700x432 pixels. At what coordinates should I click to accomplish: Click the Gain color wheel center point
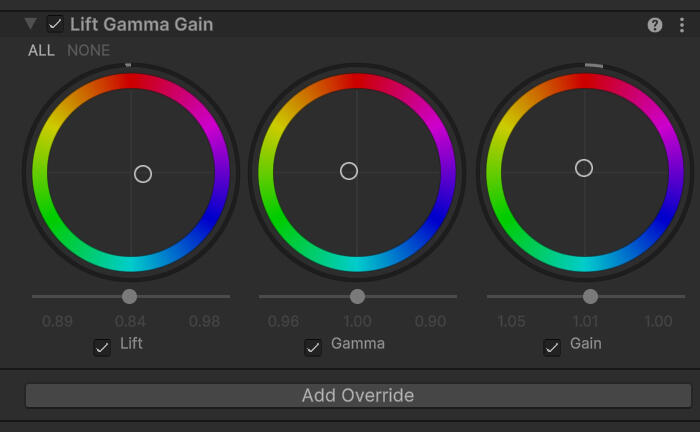[584, 168]
